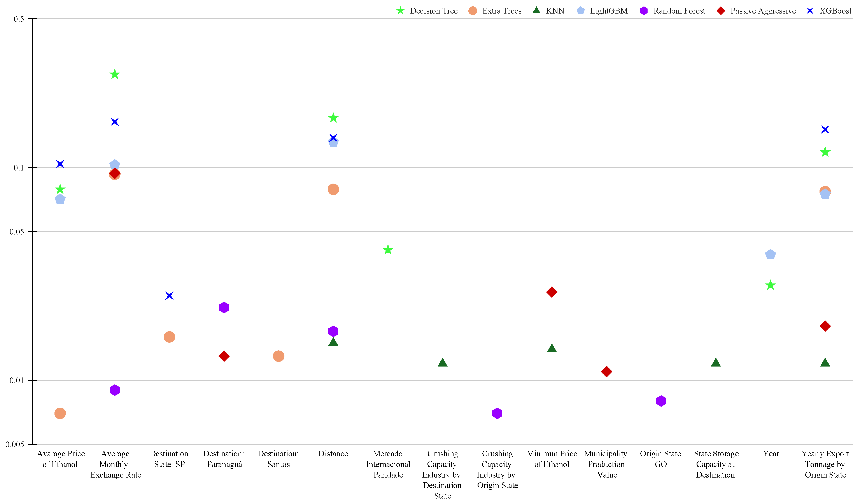Click the orange circle above Avarage Price of Ethanol

point(60,413)
